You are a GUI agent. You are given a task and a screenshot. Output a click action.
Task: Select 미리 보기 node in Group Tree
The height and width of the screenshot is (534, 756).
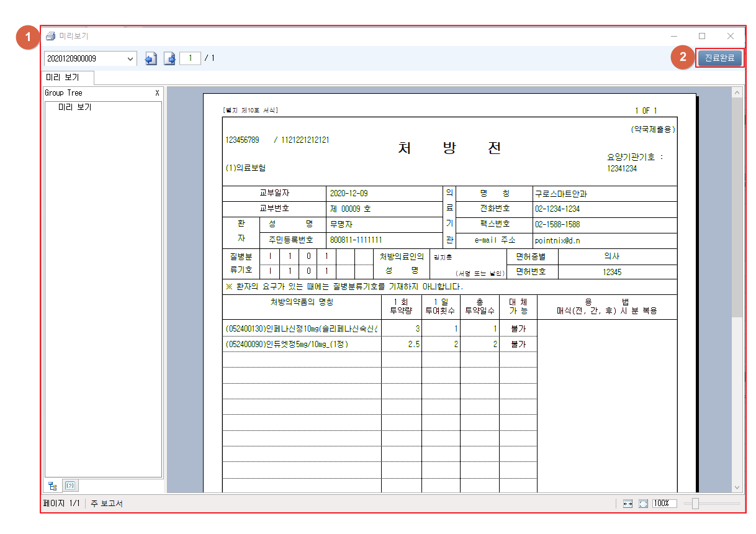point(74,107)
